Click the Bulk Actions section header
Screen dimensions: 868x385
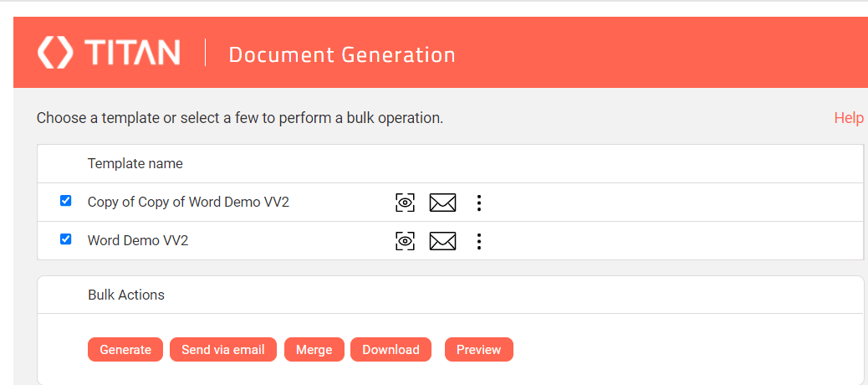click(x=126, y=295)
